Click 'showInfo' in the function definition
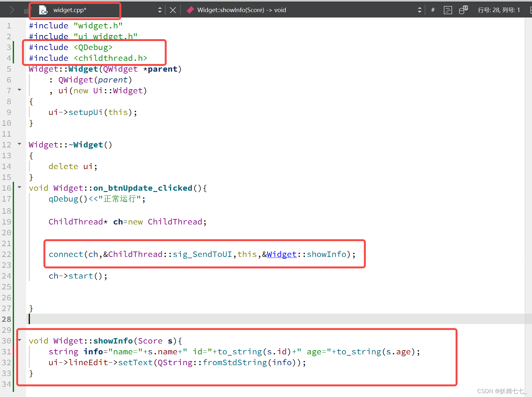This screenshot has width=532, height=397. [x=113, y=341]
